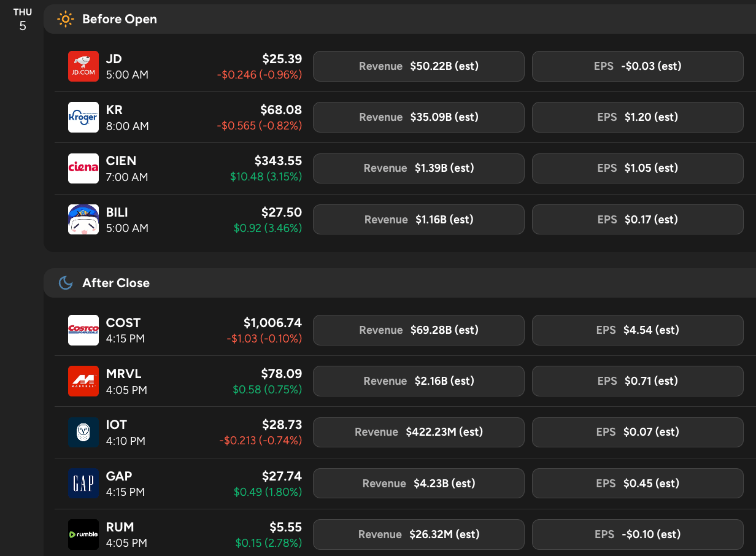Select RUM EPS estimate -$0.10
Image resolution: width=756 pixels, height=556 pixels.
(638, 535)
